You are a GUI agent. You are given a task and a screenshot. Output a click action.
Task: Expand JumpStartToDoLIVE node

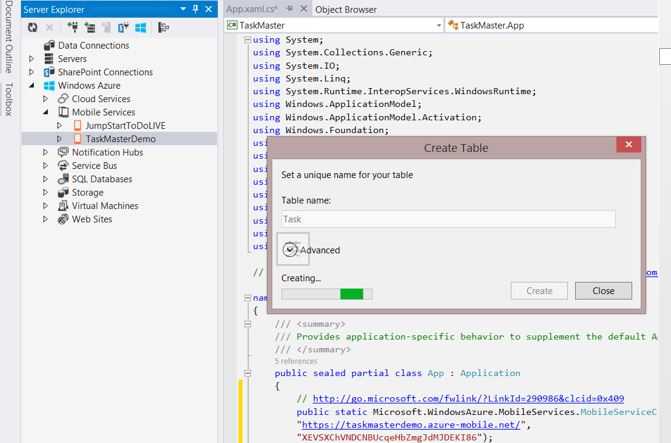pos(59,125)
